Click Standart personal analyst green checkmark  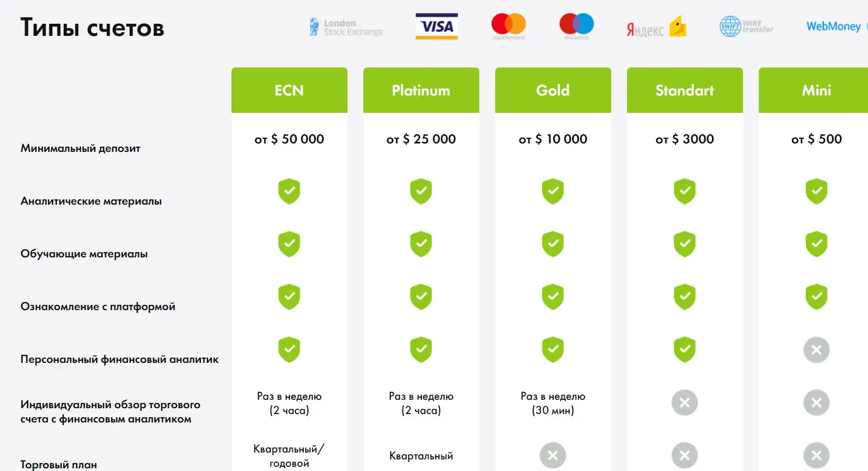pos(684,350)
